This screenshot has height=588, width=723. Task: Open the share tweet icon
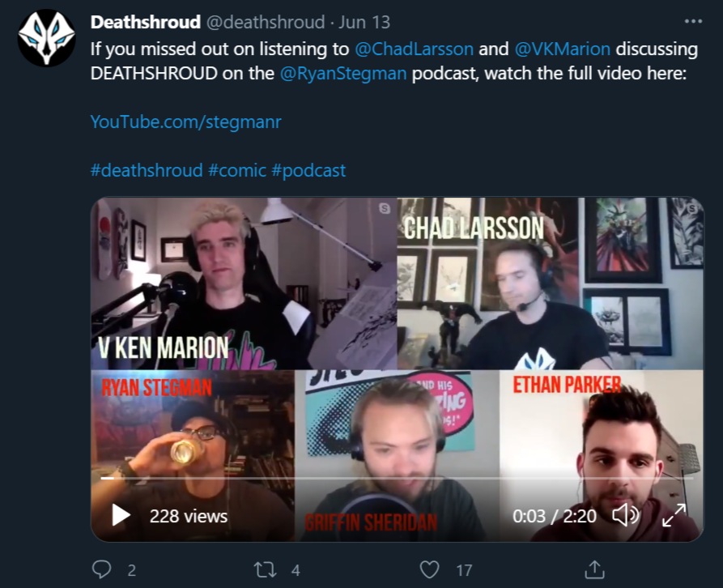(594, 569)
